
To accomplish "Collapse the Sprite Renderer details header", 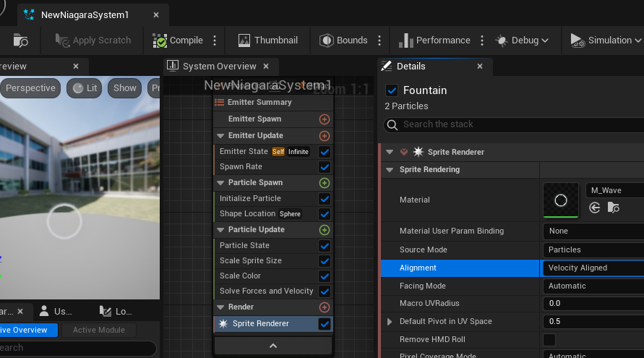I will point(390,152).
